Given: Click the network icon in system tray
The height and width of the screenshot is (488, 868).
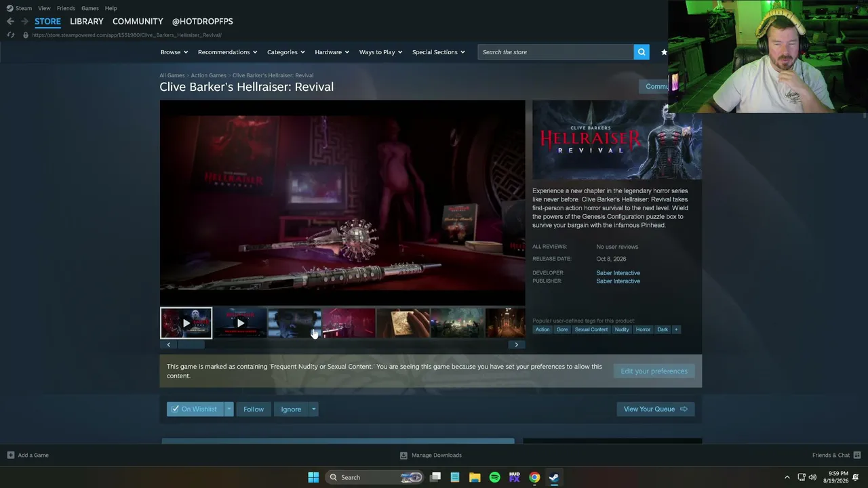Looking at the screenshot, I should pyautogui.click(x=802, y=477).
